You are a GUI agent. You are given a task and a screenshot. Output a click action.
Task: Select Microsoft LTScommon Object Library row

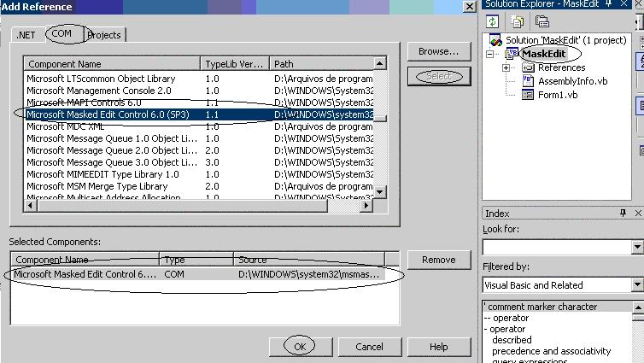click(199, 79)
